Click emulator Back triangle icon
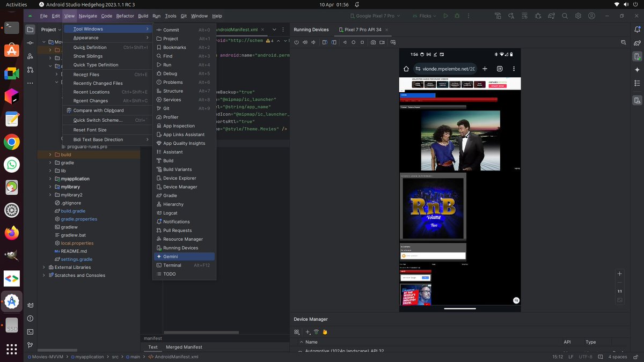Image resolution: width=644 pixels, height=362 pixels. click(x=345, y=42)
